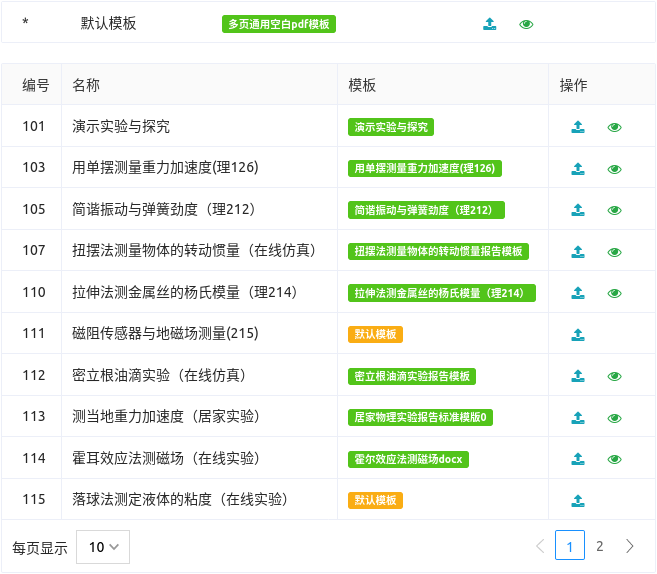657x574 pixels.
Task: Click the 名称 column header
Action: tap(86, 86)
